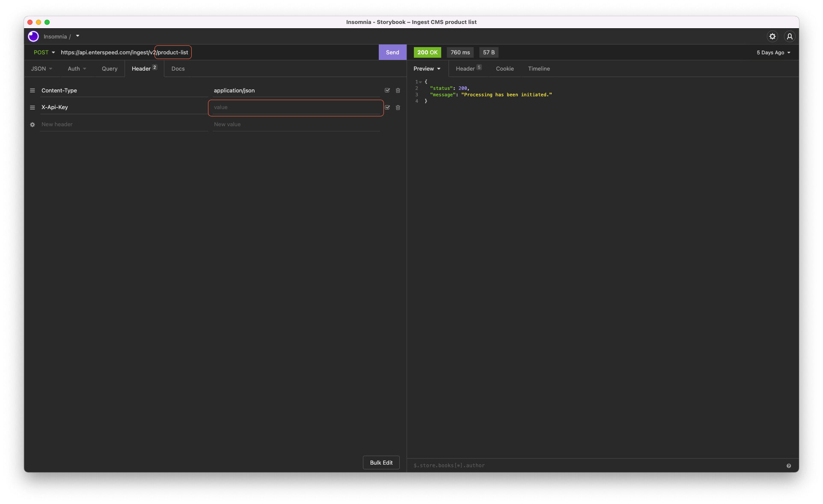Delete the X-Api-Key header row
The image size is (823, 504).
(x=398, y=107)
